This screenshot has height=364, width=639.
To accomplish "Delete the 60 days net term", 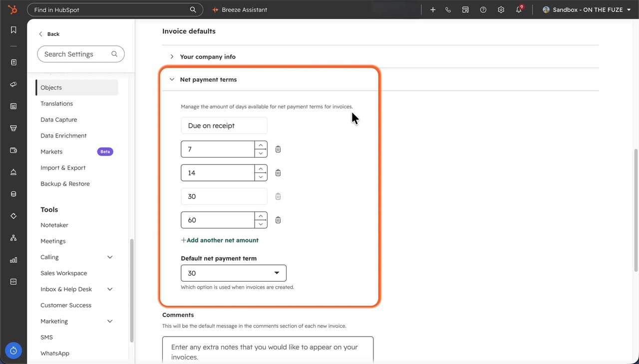I will pos(278,220).
